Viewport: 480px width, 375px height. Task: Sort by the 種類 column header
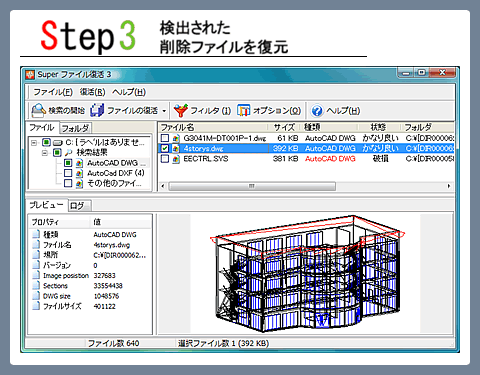330,127
